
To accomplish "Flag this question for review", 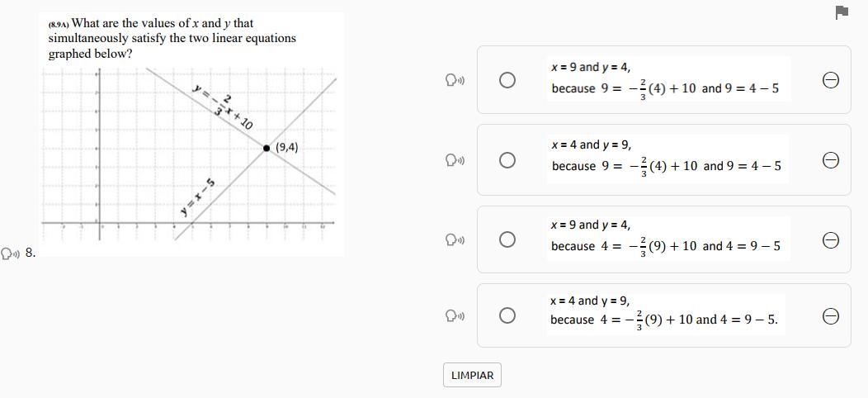I will click(842, 12).
